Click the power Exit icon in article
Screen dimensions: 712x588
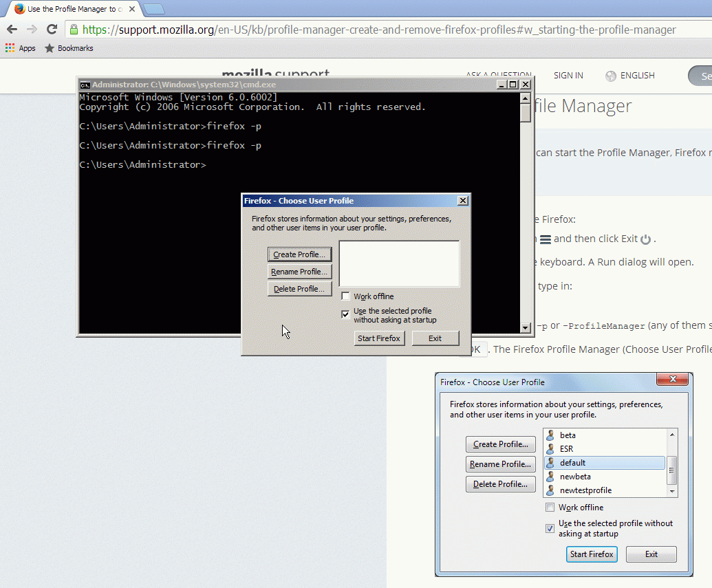point(646,239)
